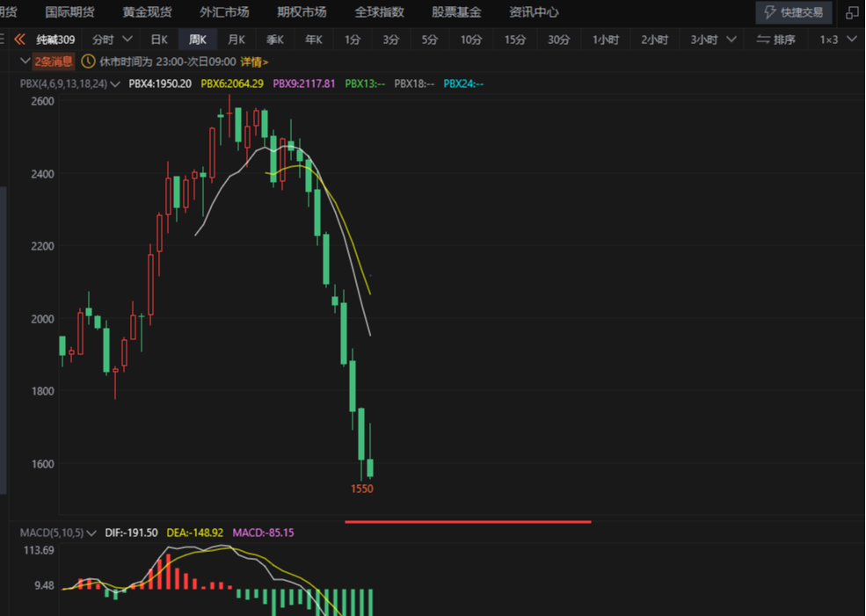Click the 纯碱309 contract name
This screenshot has width=866, height=616.
(x=55, y=40)
